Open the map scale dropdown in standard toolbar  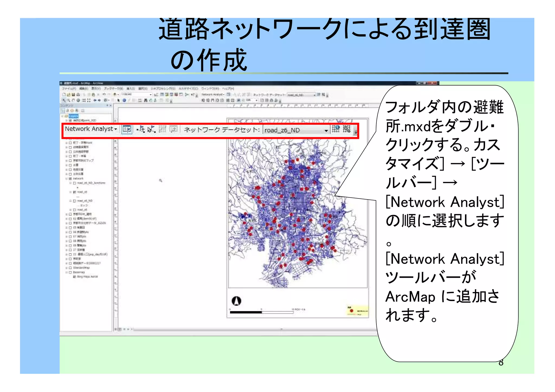(150, 94)
